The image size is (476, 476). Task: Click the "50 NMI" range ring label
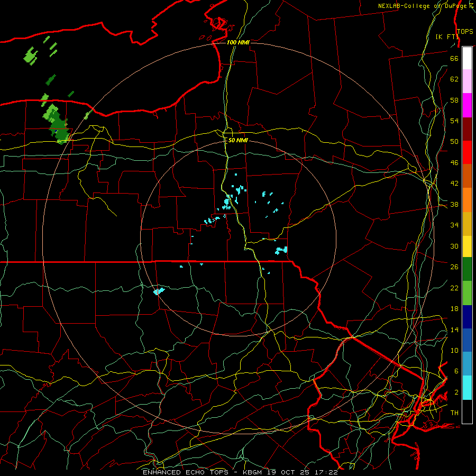[238, 141]
